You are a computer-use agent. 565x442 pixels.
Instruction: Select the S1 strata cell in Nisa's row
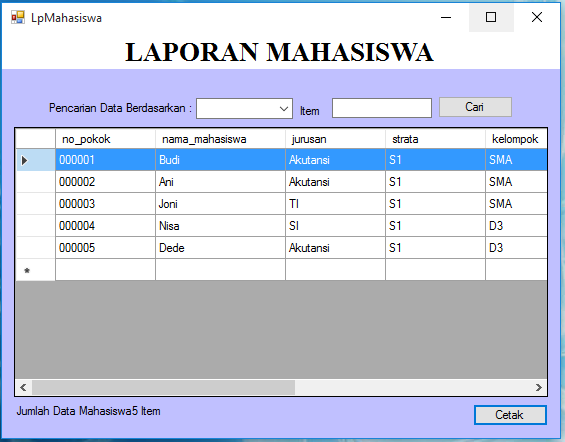point(435,226)
